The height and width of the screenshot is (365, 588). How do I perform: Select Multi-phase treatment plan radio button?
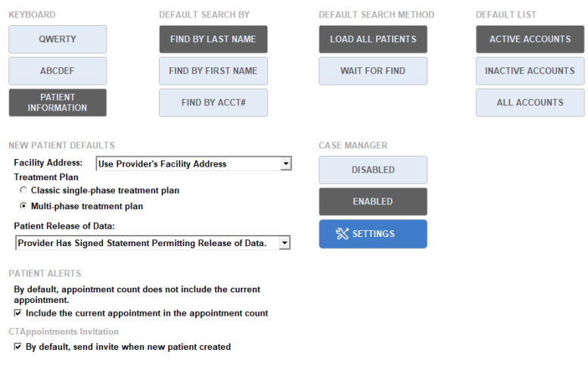point(23,206)
